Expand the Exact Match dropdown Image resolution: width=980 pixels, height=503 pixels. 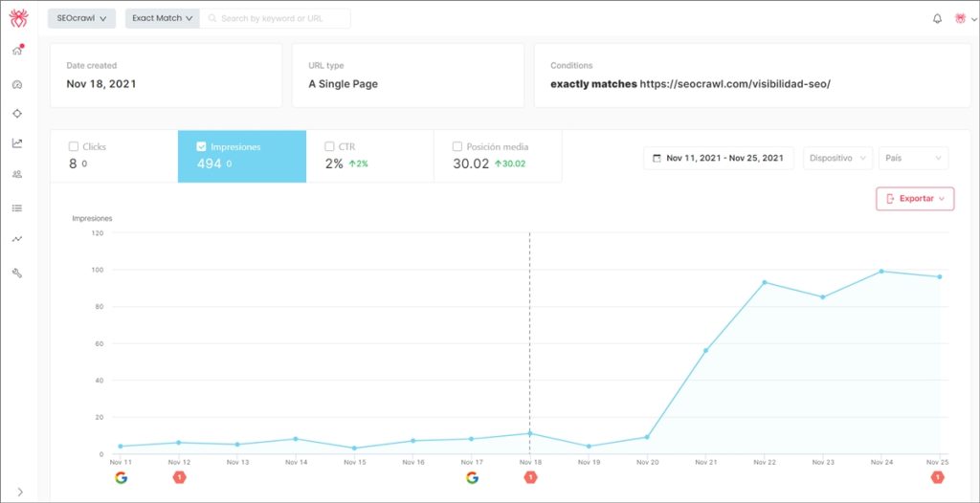[x=162, y=18]
